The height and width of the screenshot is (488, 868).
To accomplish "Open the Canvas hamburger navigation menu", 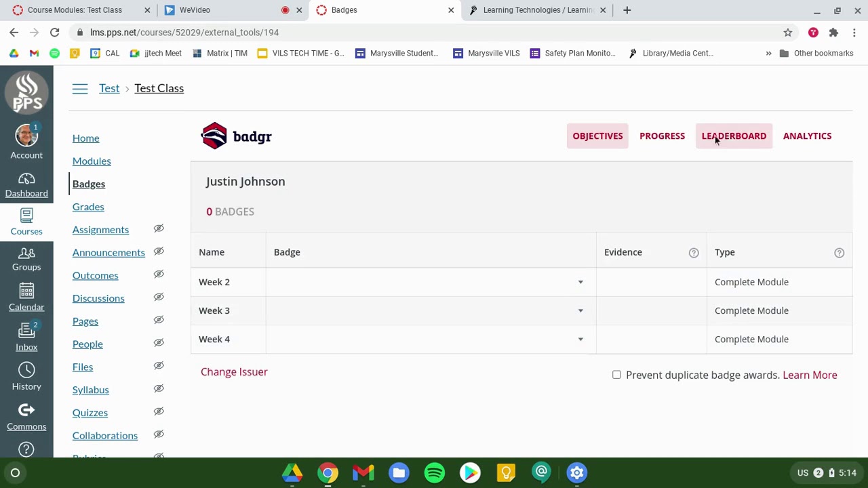I will pyautogui.click(x=80, y=89).
